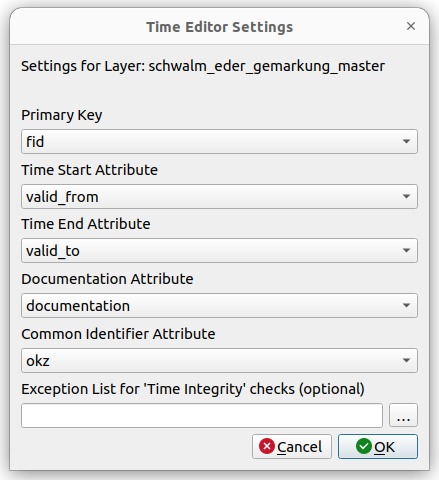Click the valid_from combo box

click(x=219, y=196)
